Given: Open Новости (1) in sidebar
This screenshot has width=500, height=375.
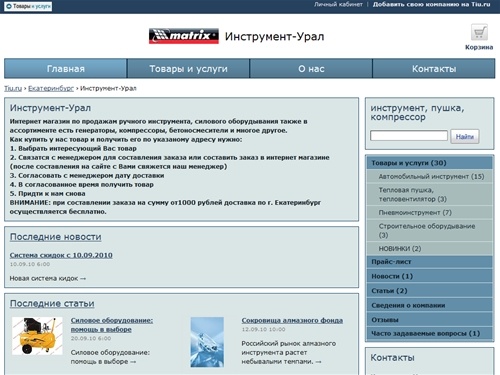Looking at the screenshot, I should pyautogui.click(x=429, y=276).
